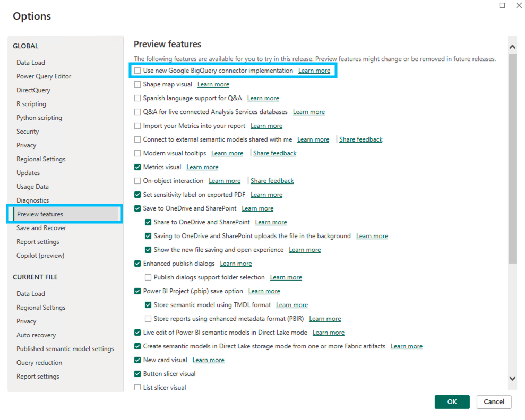This screenshot has width=525, height=420.
Task: Open Share feedback for On-object interaction
Action: click(272, 181)
